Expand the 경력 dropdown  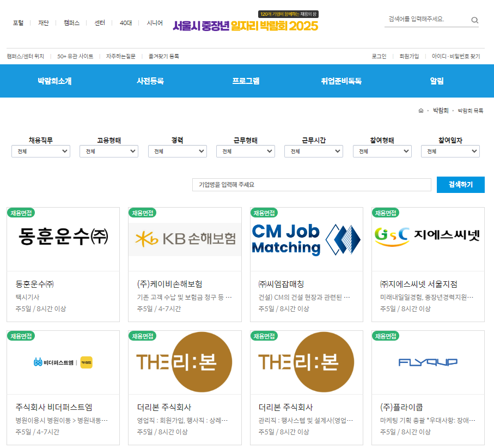click(178, 152)
